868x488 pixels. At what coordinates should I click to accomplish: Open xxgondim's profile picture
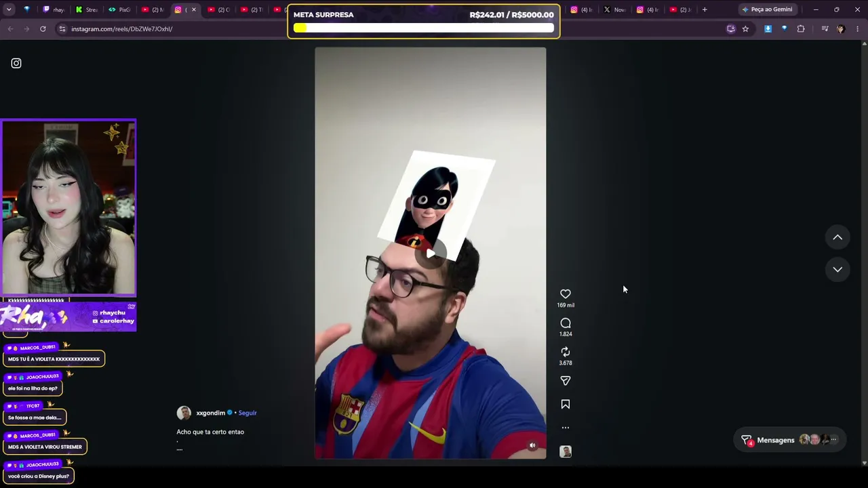(184, 413)
